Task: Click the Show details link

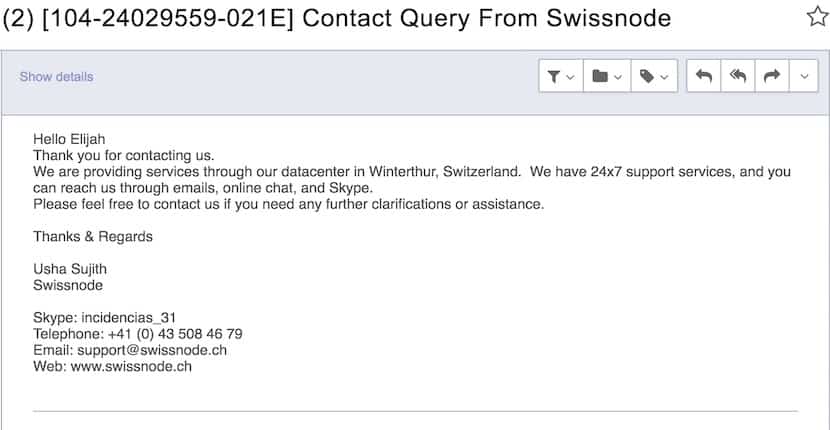Action: click(x=57, y=77)
